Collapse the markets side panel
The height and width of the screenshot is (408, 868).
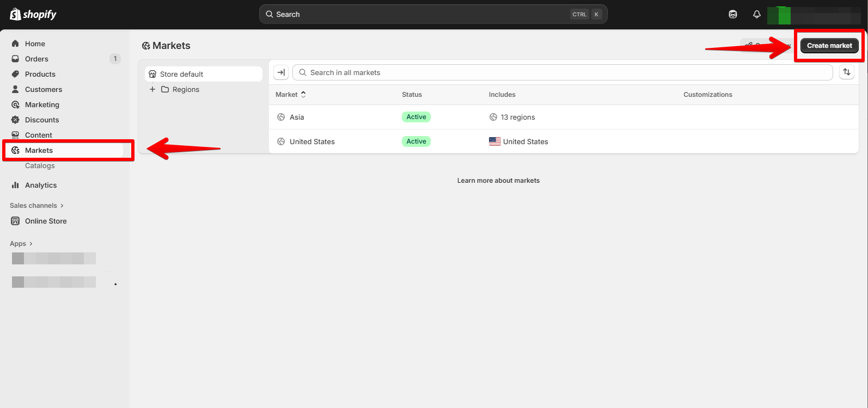tap(281, 72)
